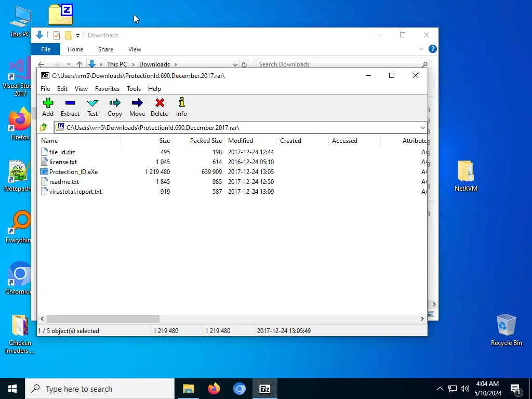Go up one folder level in 7-Zip
The height and width of the screenshot is (399, 532).
44,128
